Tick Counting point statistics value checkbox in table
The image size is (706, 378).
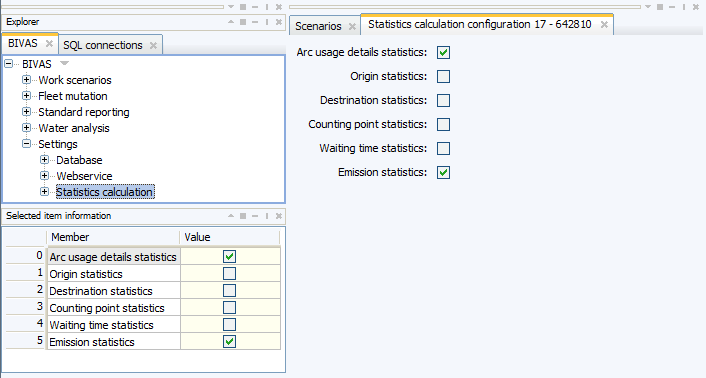point(229,308)
